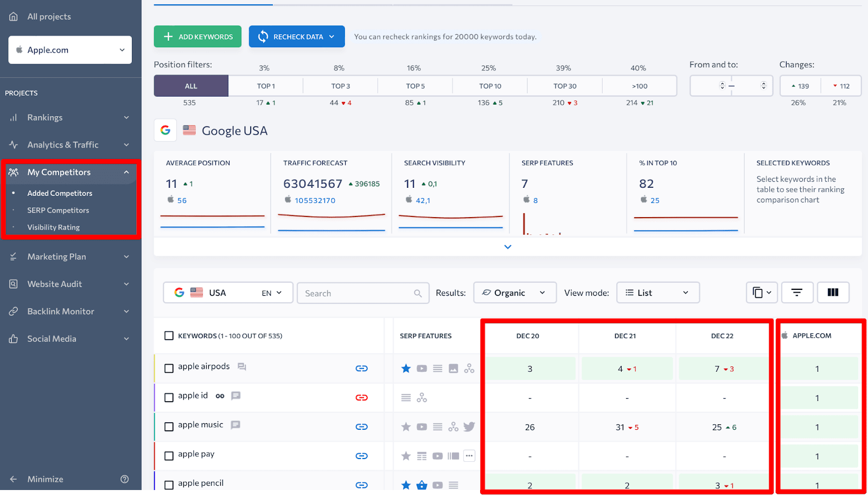This screenshot has width=868, height=496.
Task: Check the apple id keyword checkbox
Action: point(169,398)
